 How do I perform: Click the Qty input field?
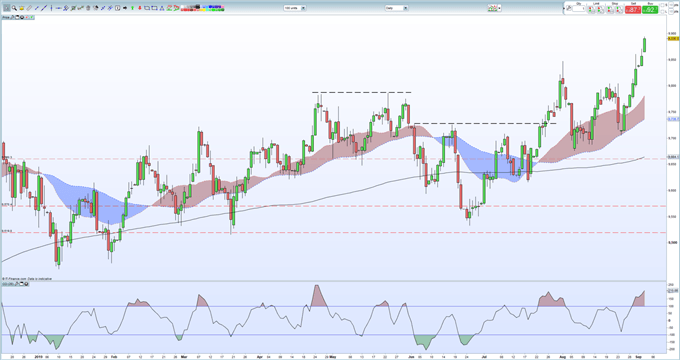pyautogui.click(x=579, y=8)
